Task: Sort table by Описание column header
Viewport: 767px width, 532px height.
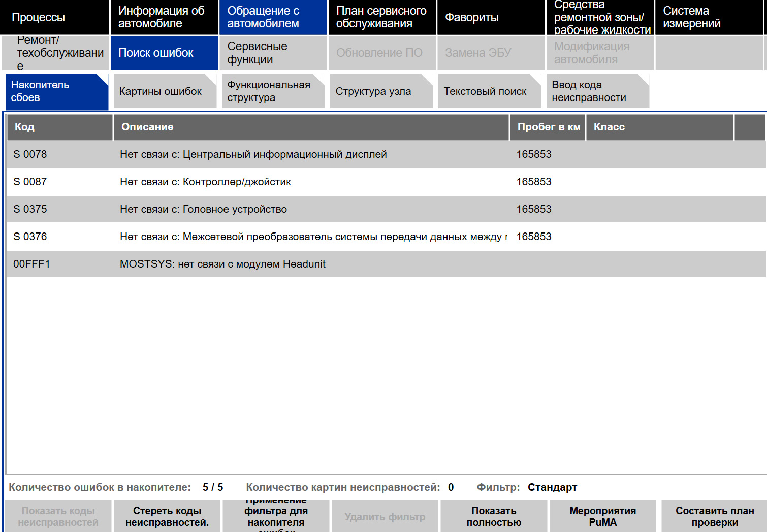Action: pos(311,127)
